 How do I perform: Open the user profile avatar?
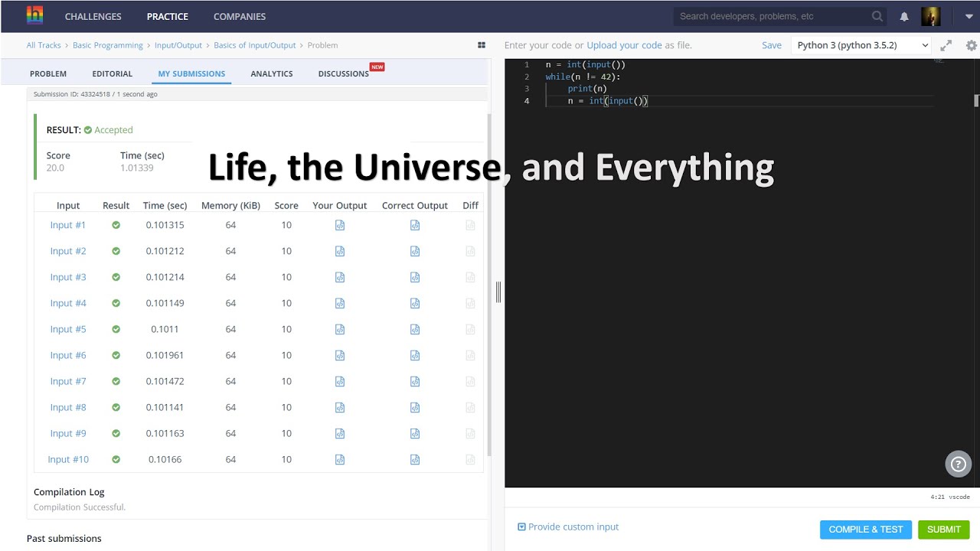pos(930,16)
